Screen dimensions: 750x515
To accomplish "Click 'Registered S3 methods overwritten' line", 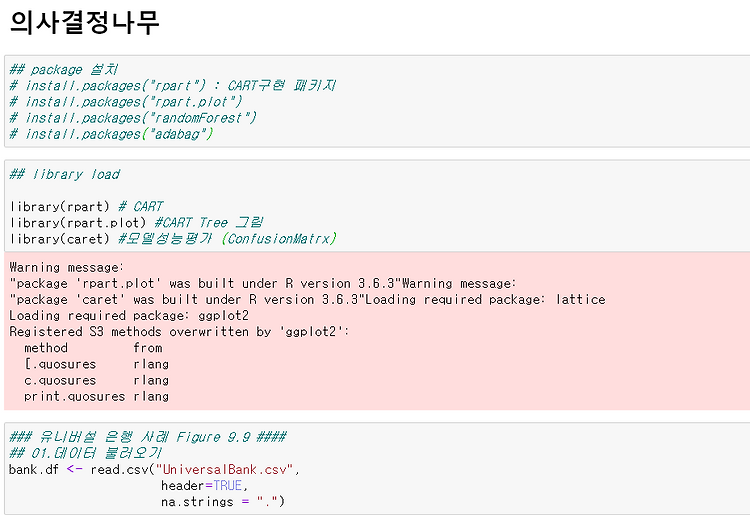I will pyautogui.click(x=179, y=332).
